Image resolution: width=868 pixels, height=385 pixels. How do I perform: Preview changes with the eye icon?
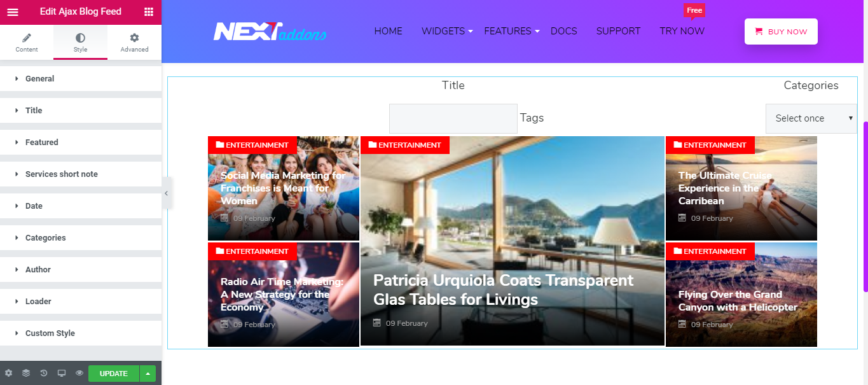pos(79,374)
